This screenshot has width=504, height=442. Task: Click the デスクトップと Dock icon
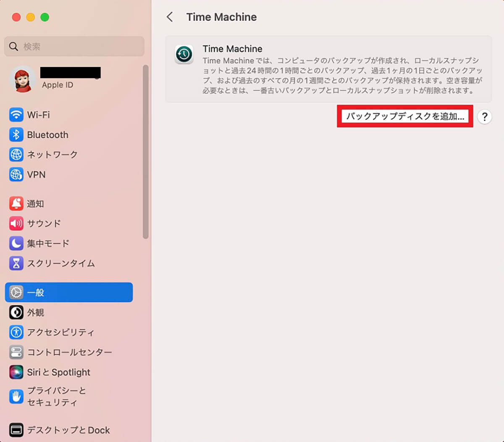(16, 430)
